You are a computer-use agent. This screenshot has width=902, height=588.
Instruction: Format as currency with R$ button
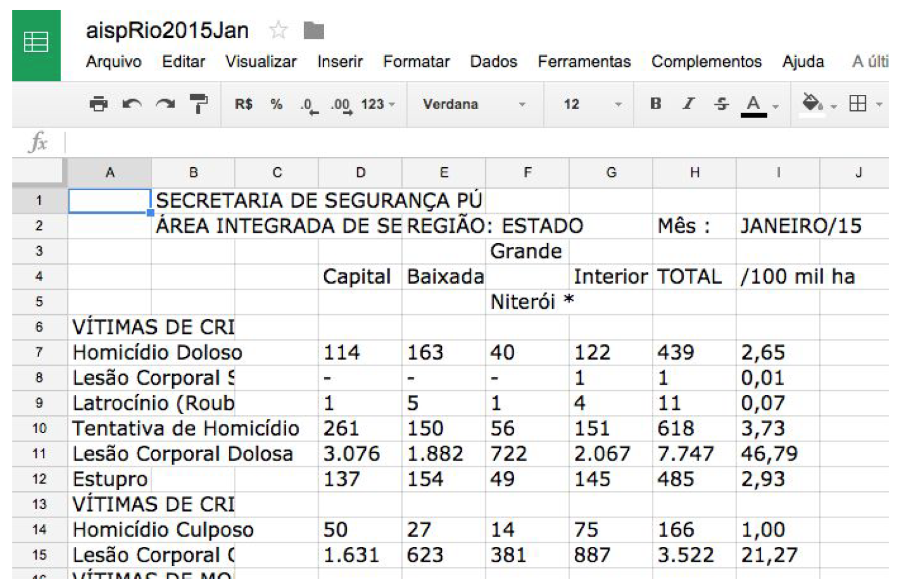click(243, 104)
